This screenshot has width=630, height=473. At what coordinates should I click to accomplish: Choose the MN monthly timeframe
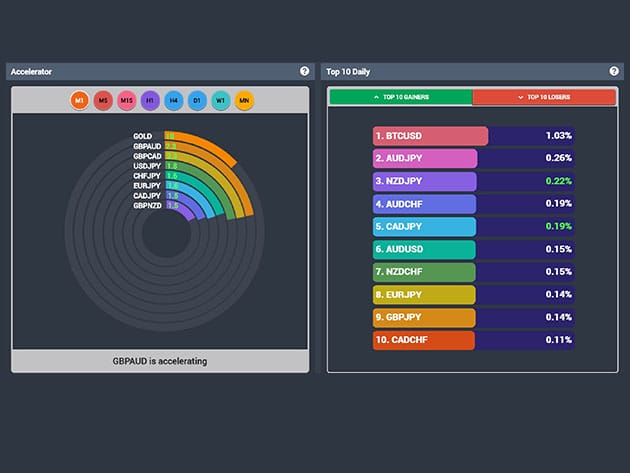coord(244,100)
